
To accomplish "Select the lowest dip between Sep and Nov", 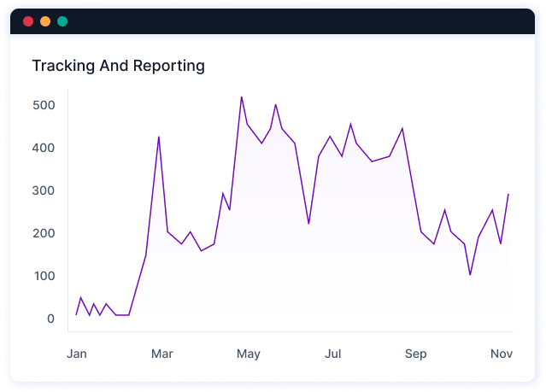I will tap(470, 274).
